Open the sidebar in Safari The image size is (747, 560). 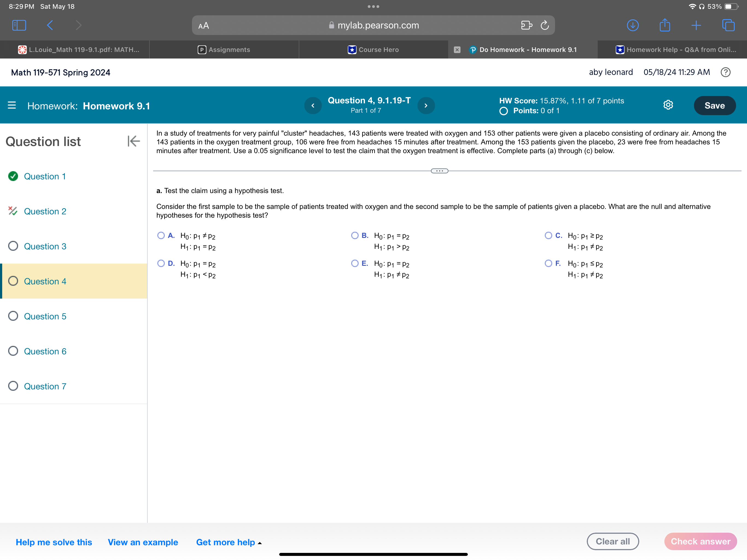(19, 25)
